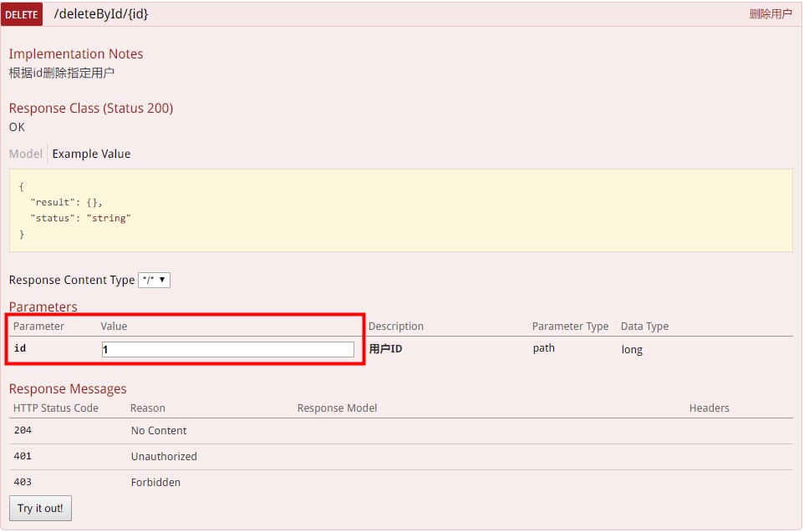Click the id parameter name

pyautogui.click(x=20, y=348)
